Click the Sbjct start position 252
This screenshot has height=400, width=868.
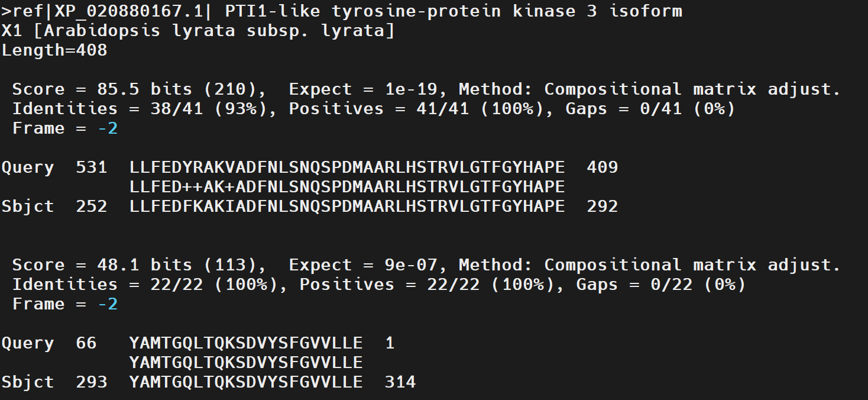click(92, 207)
